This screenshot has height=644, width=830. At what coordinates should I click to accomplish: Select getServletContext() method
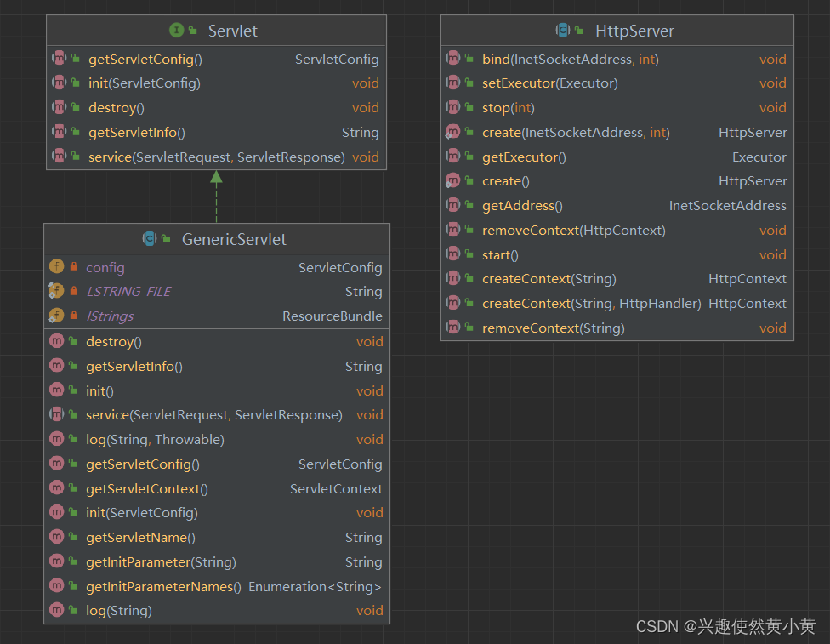tap(146, 489)
